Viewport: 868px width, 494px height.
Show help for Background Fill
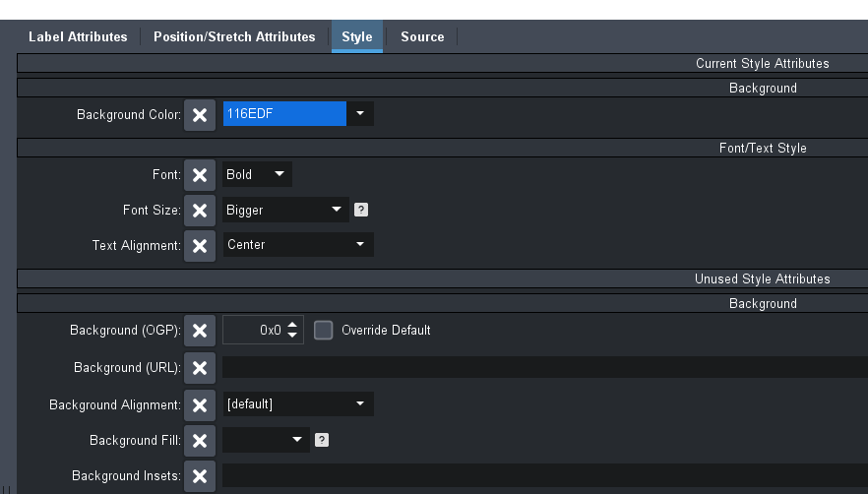322,440
